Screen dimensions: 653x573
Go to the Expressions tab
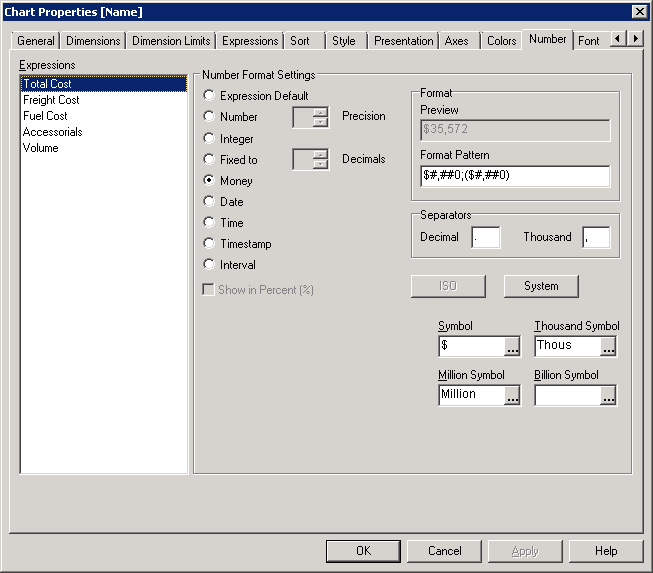coord(250,41)
